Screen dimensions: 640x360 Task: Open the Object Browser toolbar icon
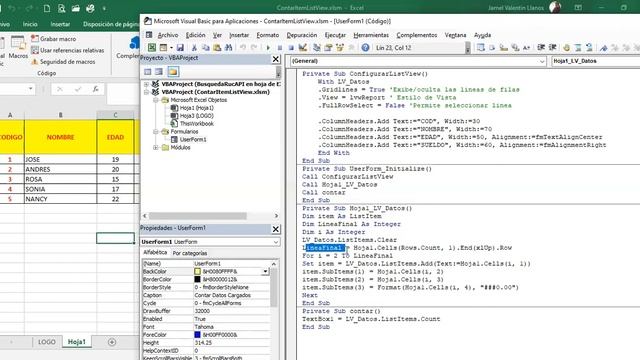340,48
